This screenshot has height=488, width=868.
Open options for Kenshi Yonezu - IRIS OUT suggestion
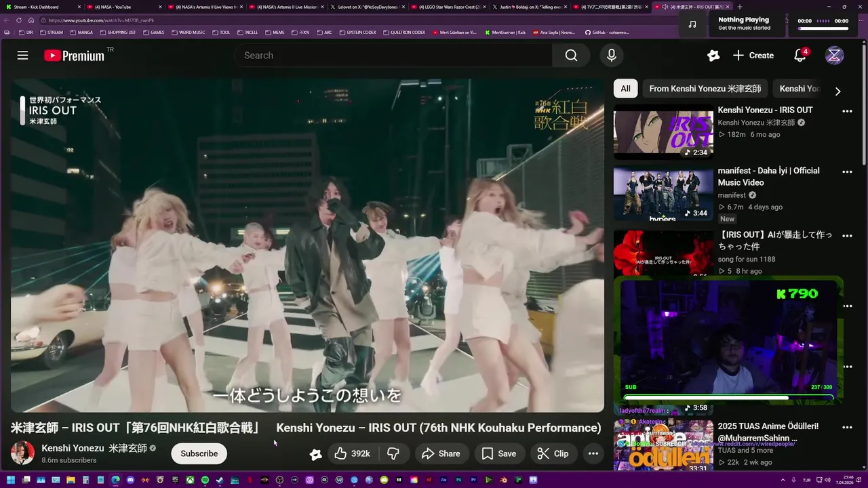tap(847, 111)
